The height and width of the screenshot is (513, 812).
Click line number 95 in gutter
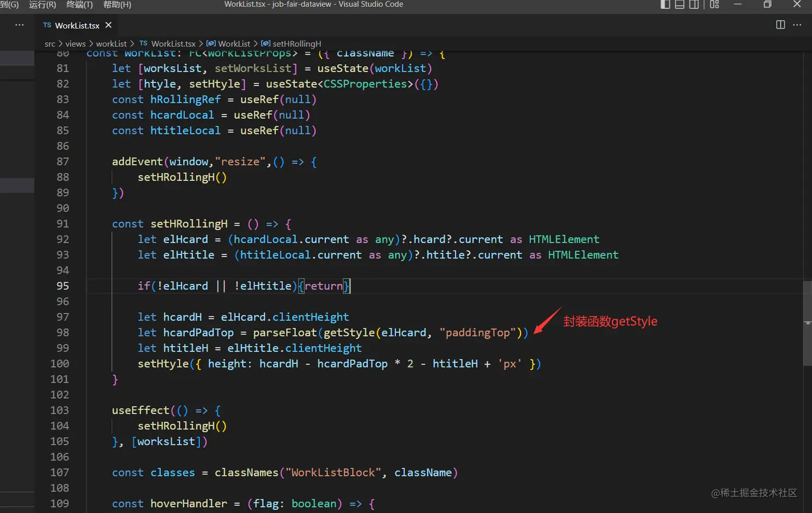63,286
